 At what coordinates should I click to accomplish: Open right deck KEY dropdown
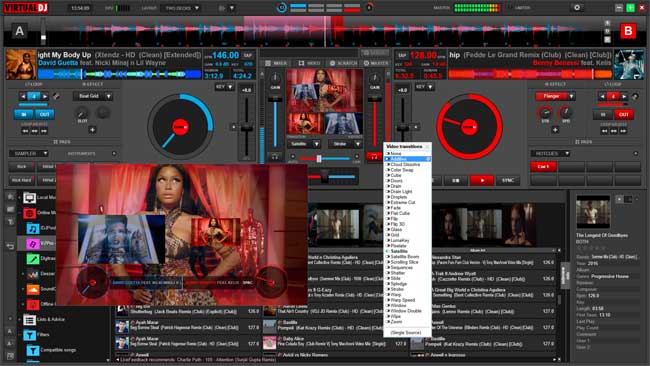[424, 87]
